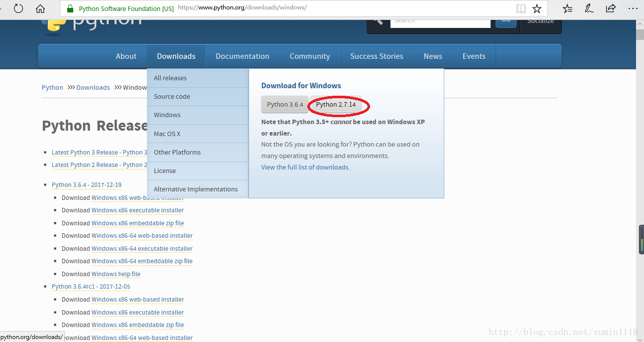Image resolution: width=644 pixels, height=342 pixels.
Task: Click the browser refresh icon
Action: point(18,8)
